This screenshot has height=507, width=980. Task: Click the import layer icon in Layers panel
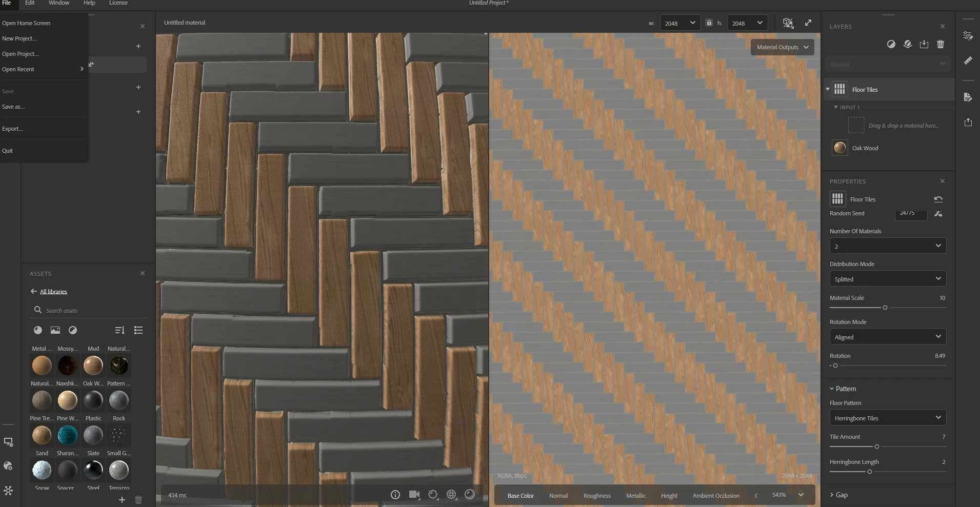pyautogui.click(x=924, y=45)
